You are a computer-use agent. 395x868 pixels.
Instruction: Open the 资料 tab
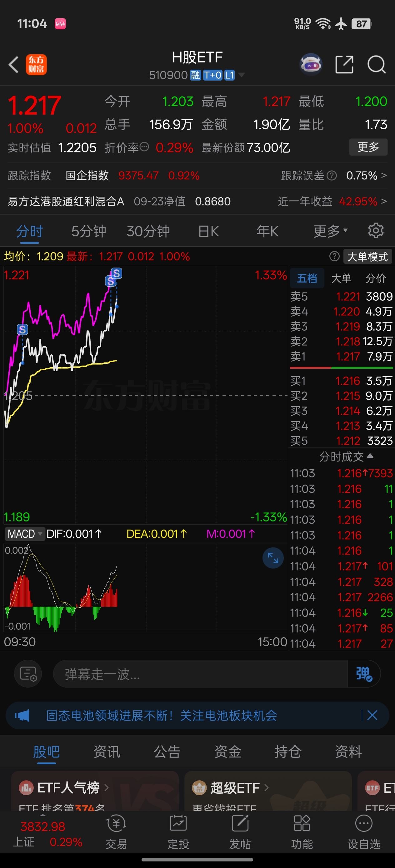[x=348, y=752]
